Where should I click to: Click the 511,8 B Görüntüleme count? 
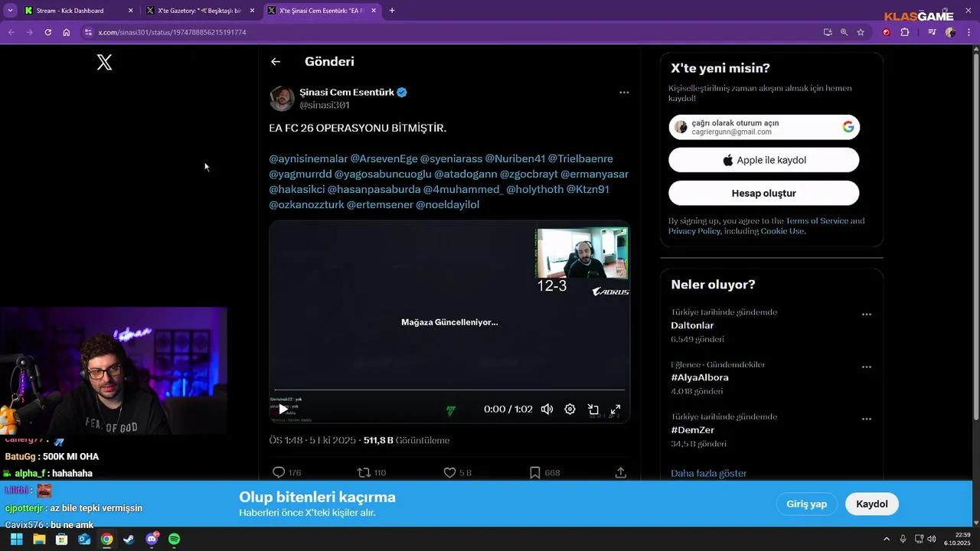407,441
